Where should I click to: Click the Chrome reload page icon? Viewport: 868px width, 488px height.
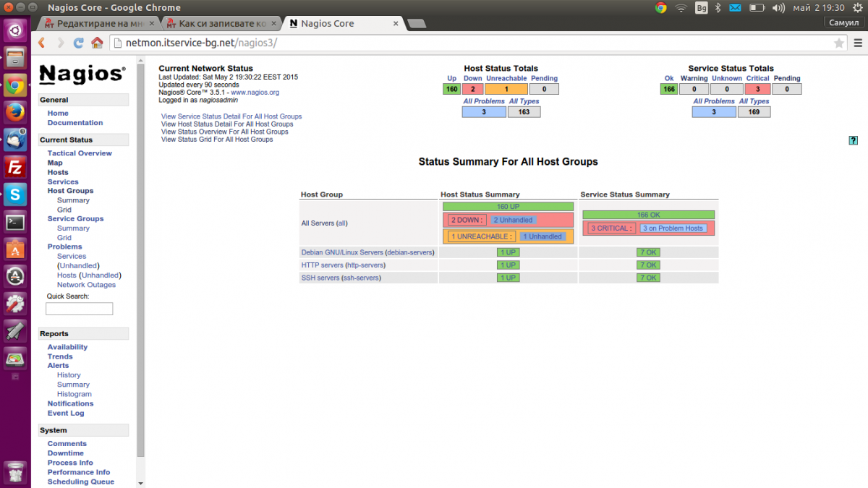click(78, 43)
